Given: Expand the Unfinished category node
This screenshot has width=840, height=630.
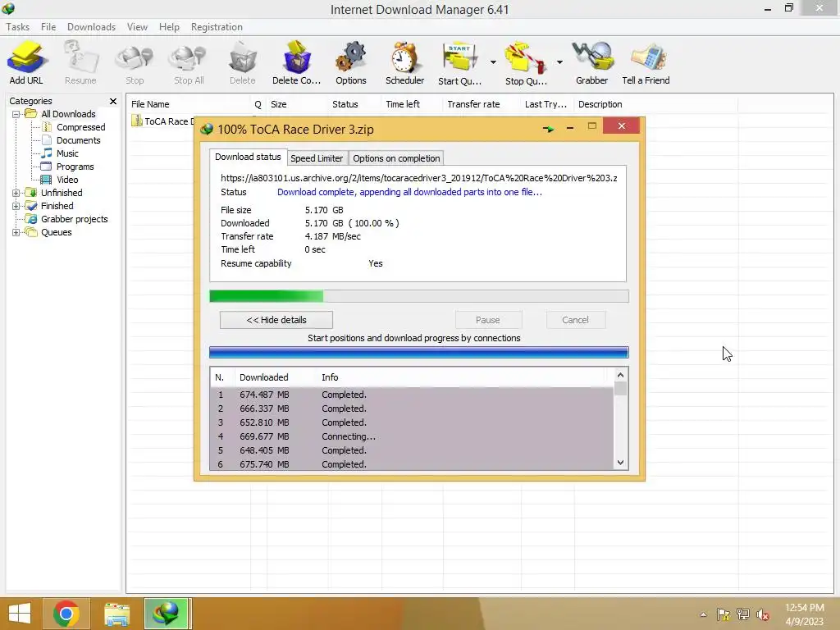Looking at the screenshot, I should [x=16, y=193].
